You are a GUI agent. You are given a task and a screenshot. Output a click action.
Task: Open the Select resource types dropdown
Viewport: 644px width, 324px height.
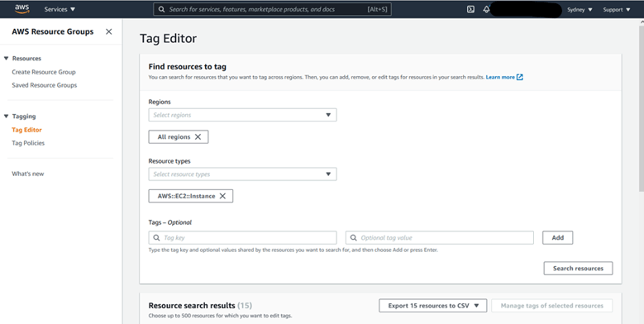243,174
